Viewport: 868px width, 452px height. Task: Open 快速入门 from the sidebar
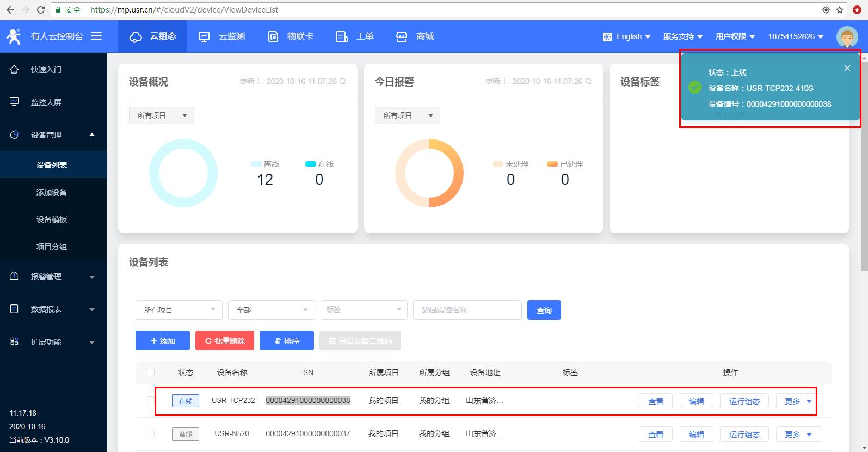click(x=46, y=70)
